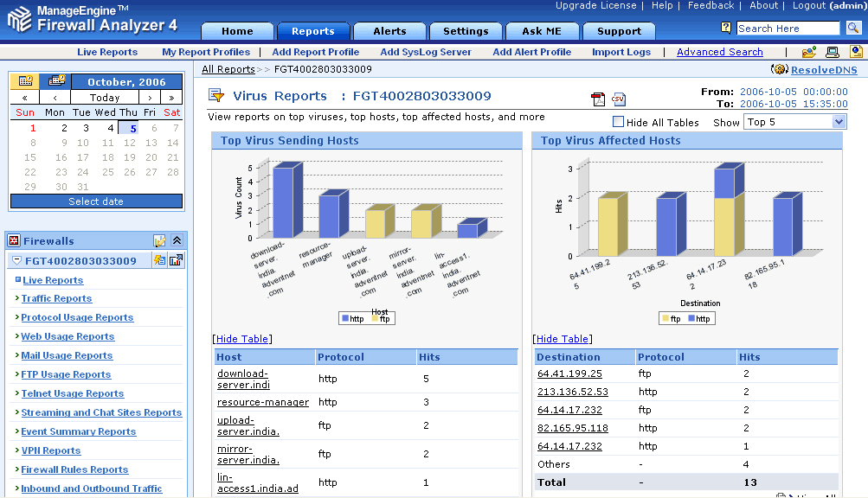This screenshot has height=498, width=868.
Task: Click Upgrade License link
Action: pyautogui.click(x=595, y=5)
